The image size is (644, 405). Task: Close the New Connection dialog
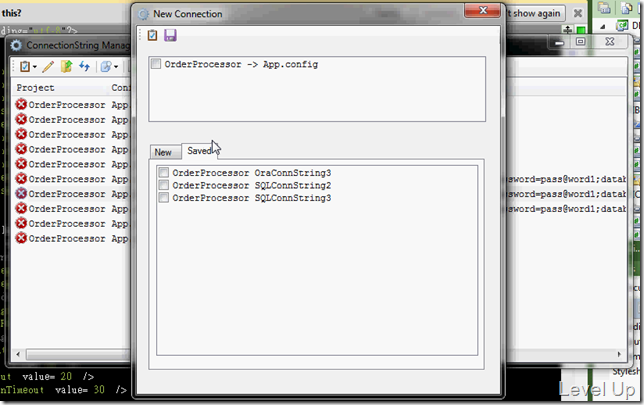[483, 11]
